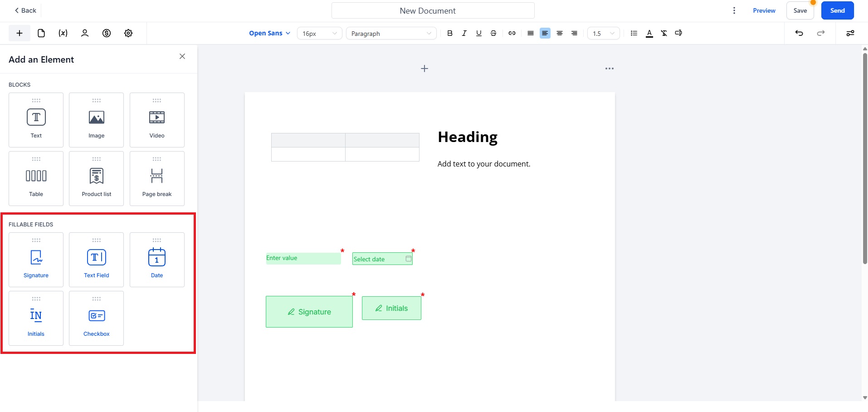Edit the New Document title field

pyautogui.click(x=433, y=10)
